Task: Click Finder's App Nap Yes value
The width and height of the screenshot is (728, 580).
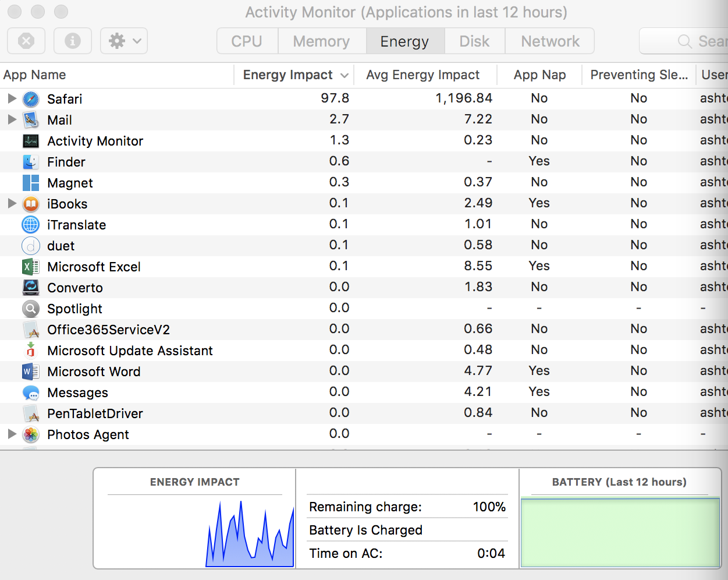Action: [539, 161]
